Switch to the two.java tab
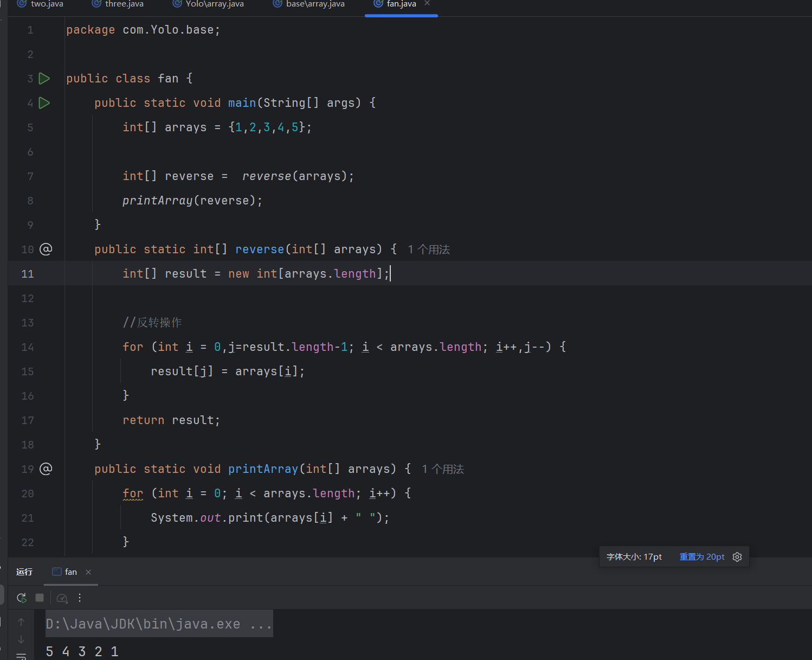Viewport: 812px width, 660px height. click(41, 4)
